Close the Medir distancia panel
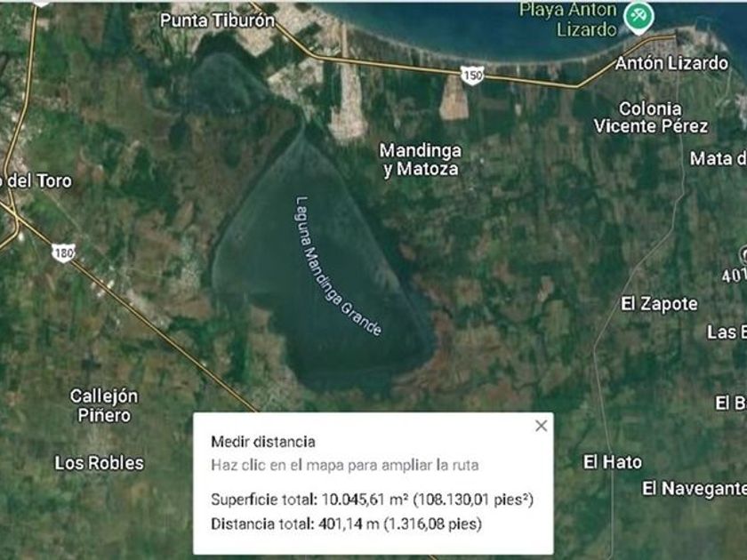Viewport: 747px width, 560px height. point(541,426)
